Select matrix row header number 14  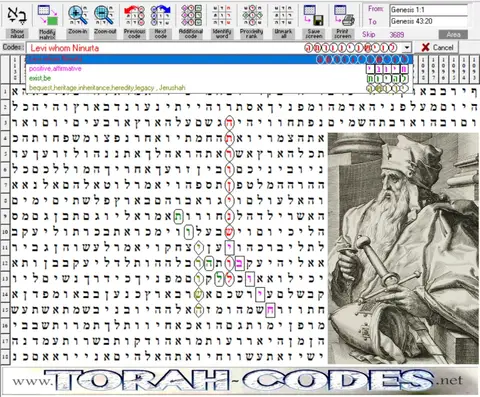tap(5, 294)
